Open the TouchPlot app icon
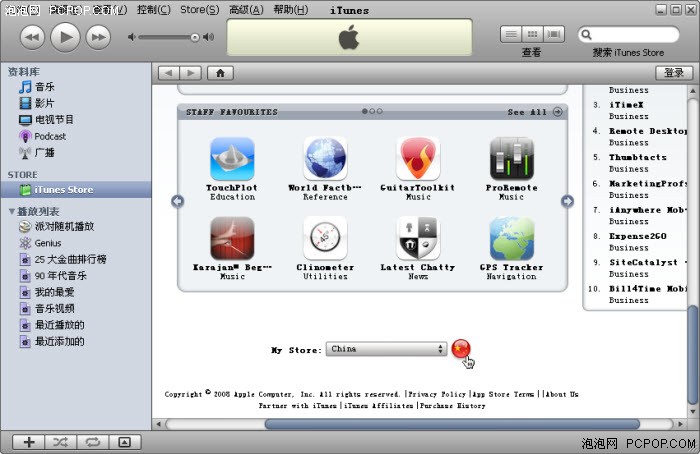700x454 pixels. [x=232, y=159]
